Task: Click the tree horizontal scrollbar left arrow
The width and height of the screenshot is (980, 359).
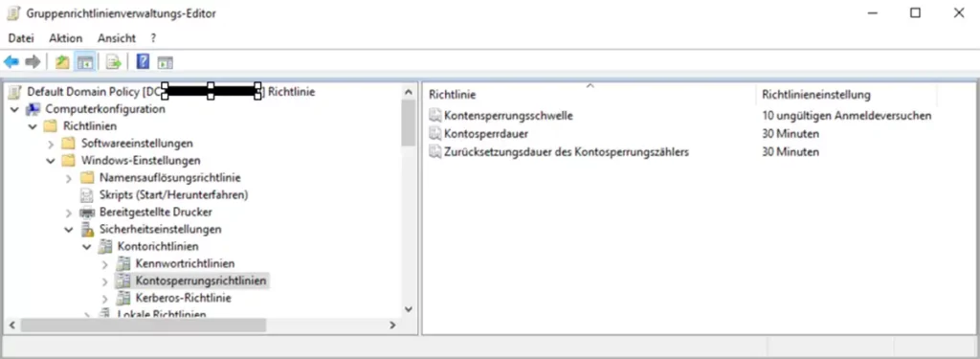Action: point(11,325)
